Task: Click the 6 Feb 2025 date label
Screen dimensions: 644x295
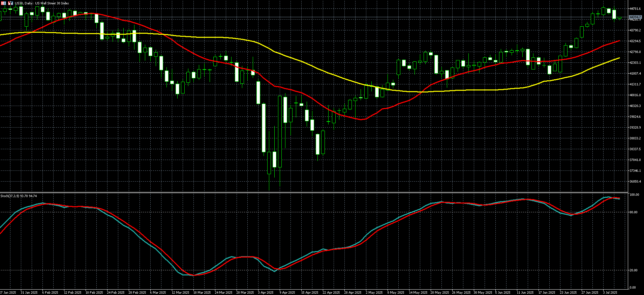Action: coord(50,292)
